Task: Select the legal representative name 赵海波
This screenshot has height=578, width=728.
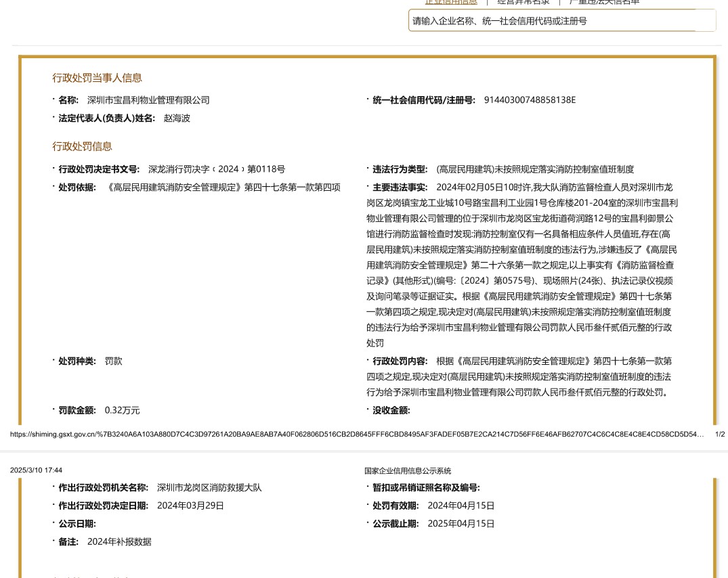Action: 177,118
